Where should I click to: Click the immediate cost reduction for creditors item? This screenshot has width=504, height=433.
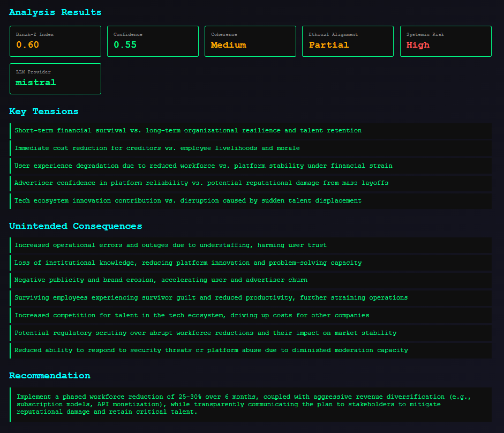[157, 148]
